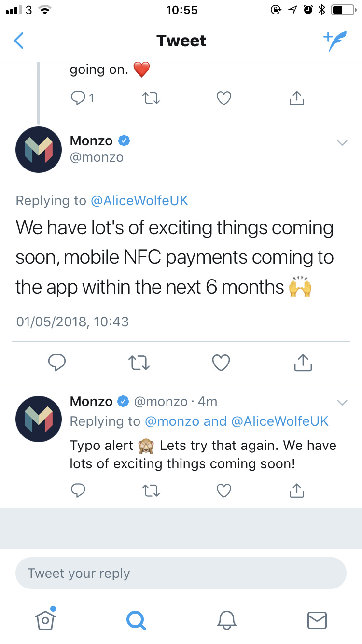Share the 'Typo alert' tweet

pyautogui.click(x=296, y=490)
